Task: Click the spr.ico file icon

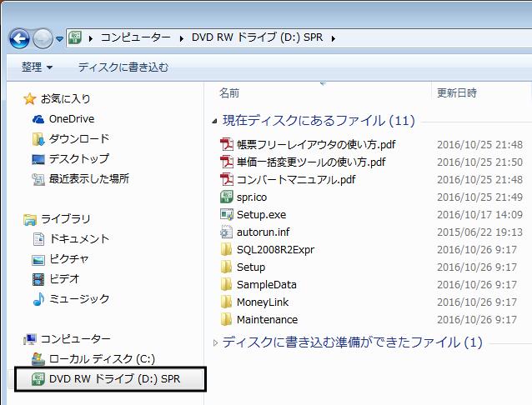Action: [226, 197]
